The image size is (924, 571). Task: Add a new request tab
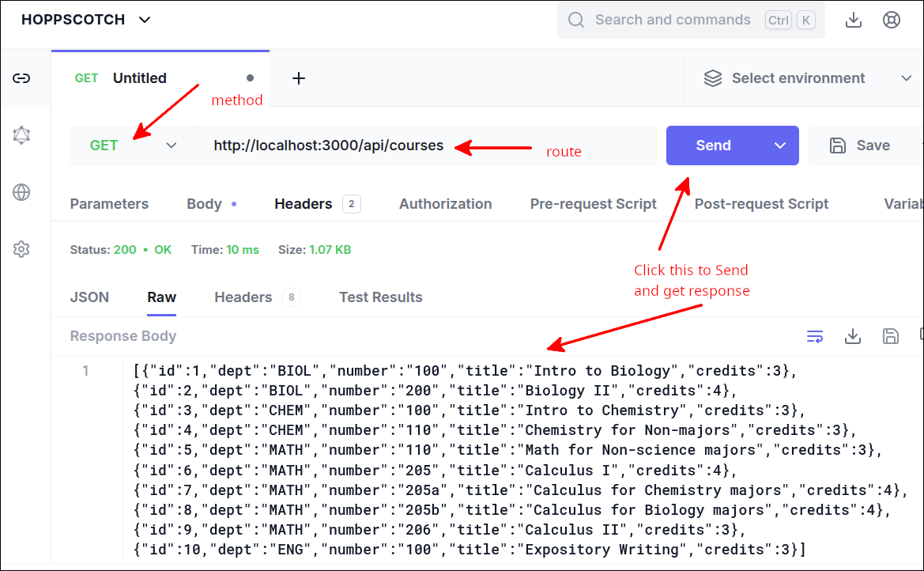pos(299,78)
